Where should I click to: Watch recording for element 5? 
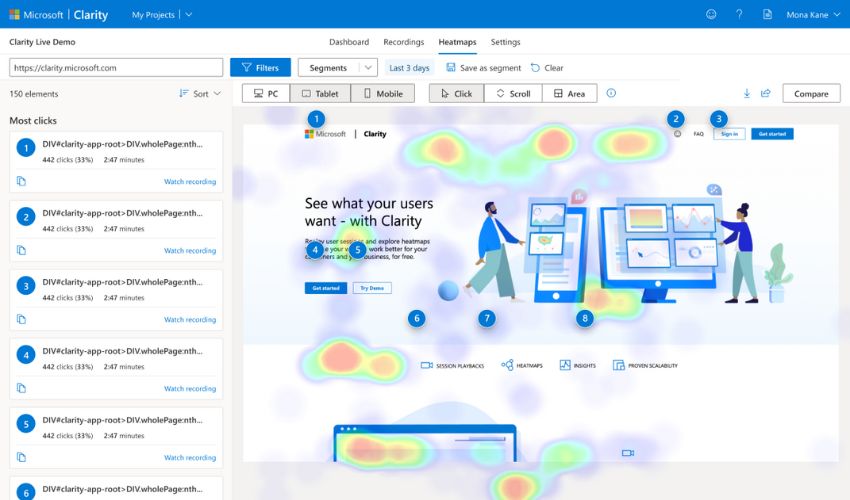[190, 457]
